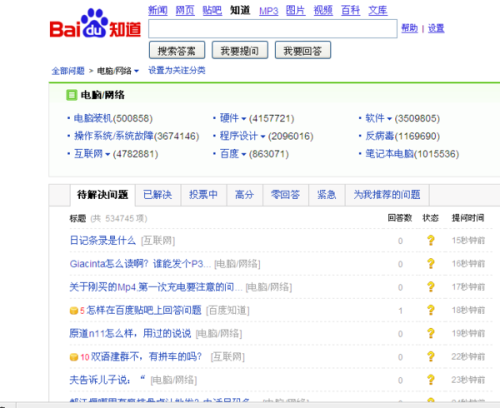Open question 怎样在百度贴吧上回答问题
Image resolution: width=500 pixels, height=408 pixels.
pos(144,310)
